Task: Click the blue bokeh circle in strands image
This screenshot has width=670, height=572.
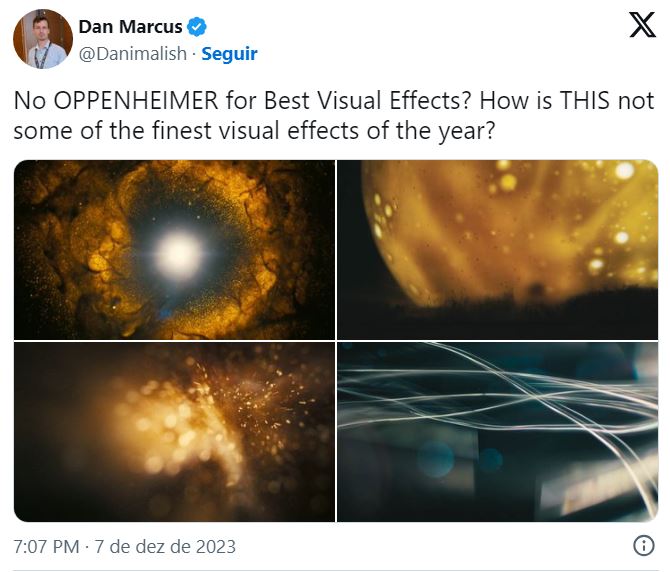Action: (x=435, y=459)
